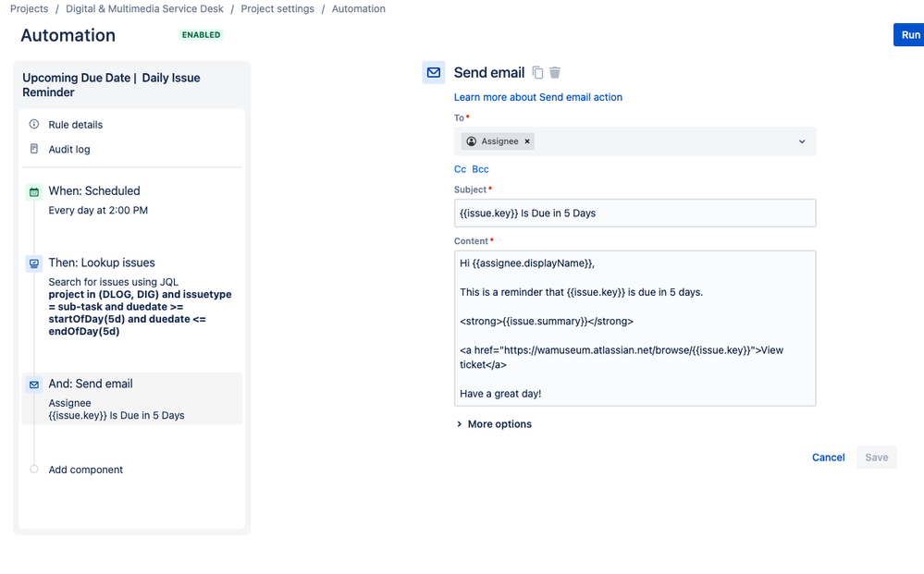Image resolution: width=924 pixels, height=574 pixels.
Task: Click into the Subject input field
Action: click(634, 214)
